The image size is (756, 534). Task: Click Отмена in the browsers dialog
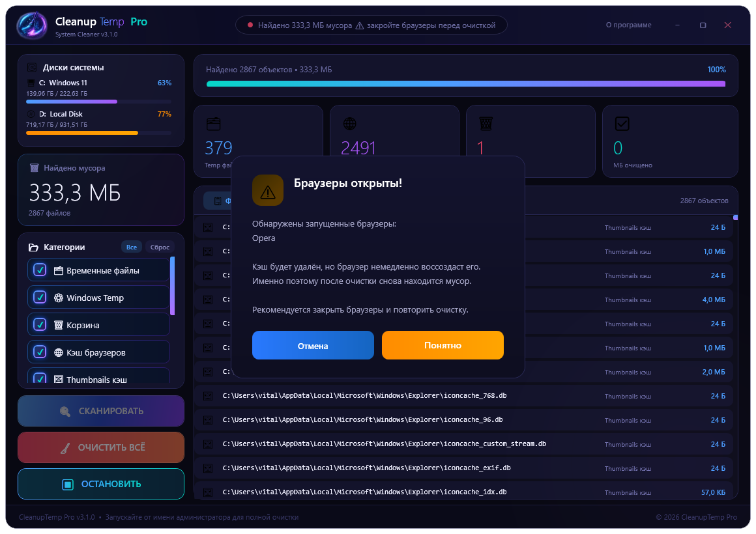(313, 345)
